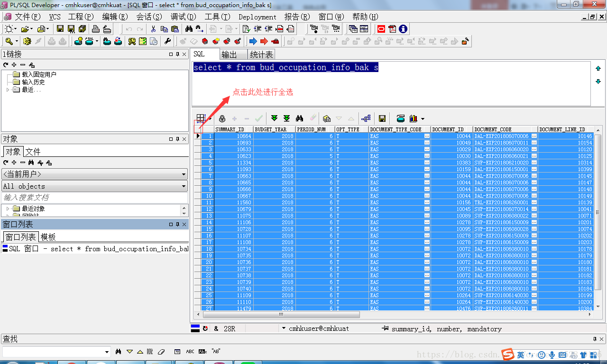This screenshot has height=364, width=607.
Task: Click the SUMMARY_ID column header
Action: pyautogui.click(x=233, y=129)
